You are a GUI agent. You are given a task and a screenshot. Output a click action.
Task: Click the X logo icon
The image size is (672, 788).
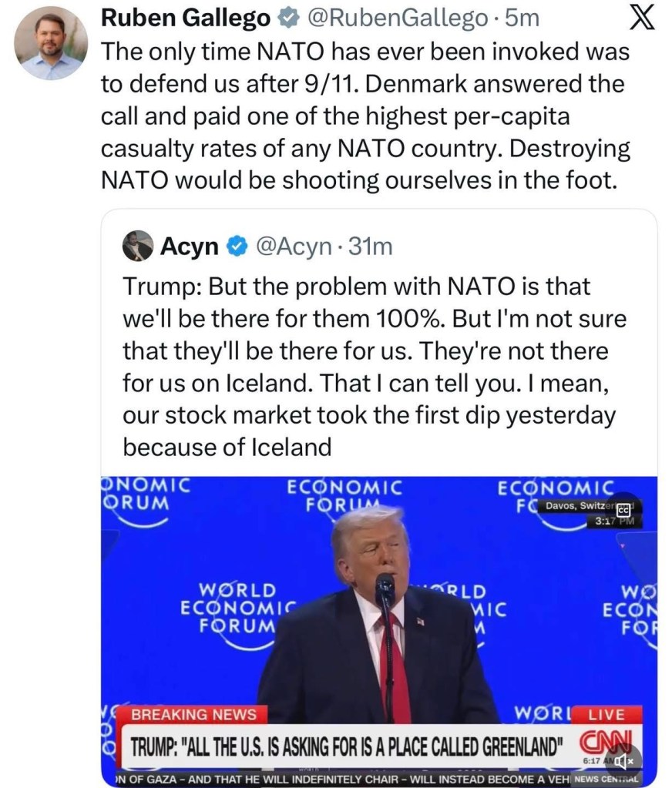pos(641,18)
